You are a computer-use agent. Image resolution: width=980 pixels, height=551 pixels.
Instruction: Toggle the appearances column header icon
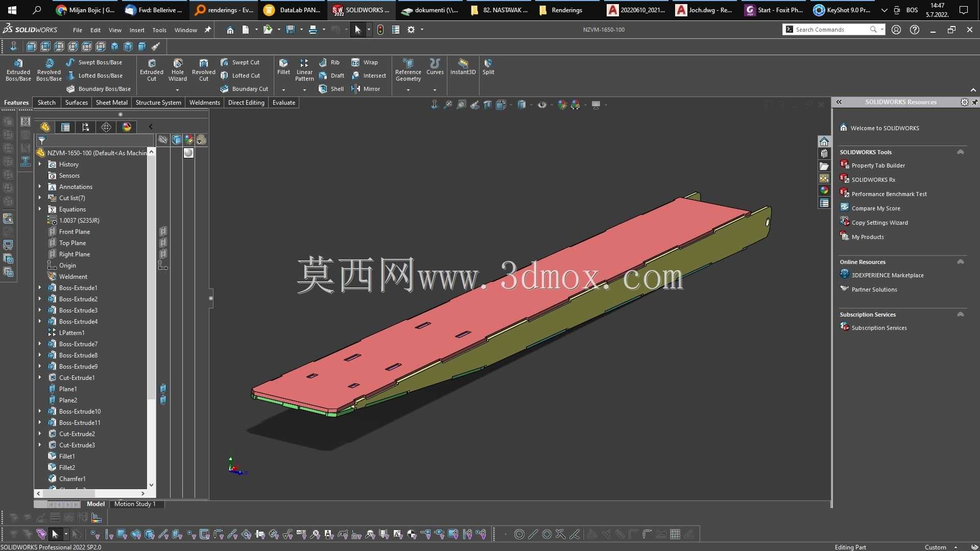coord(189,139)
